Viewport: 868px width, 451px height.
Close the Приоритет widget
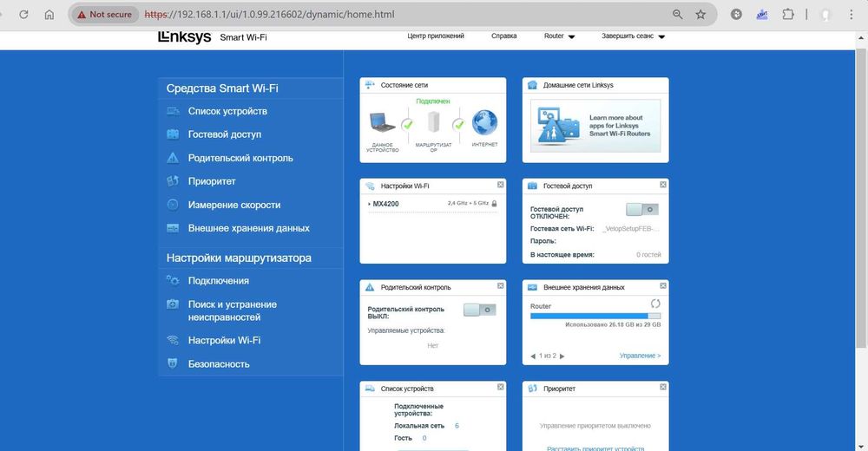pos(663,388)
